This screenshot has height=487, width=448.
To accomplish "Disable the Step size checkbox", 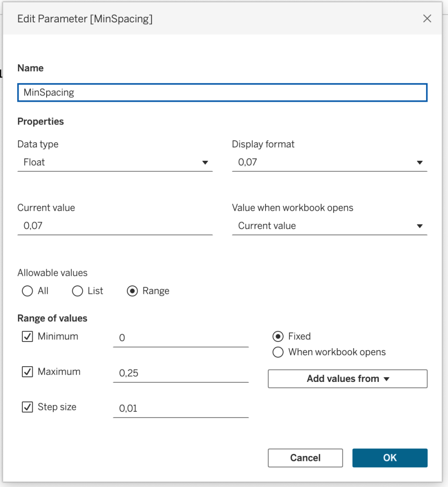I will click(28, 407).
